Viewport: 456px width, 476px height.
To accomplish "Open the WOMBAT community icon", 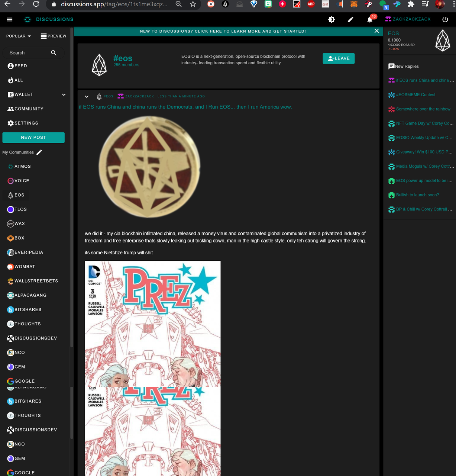I will [11, 267].
